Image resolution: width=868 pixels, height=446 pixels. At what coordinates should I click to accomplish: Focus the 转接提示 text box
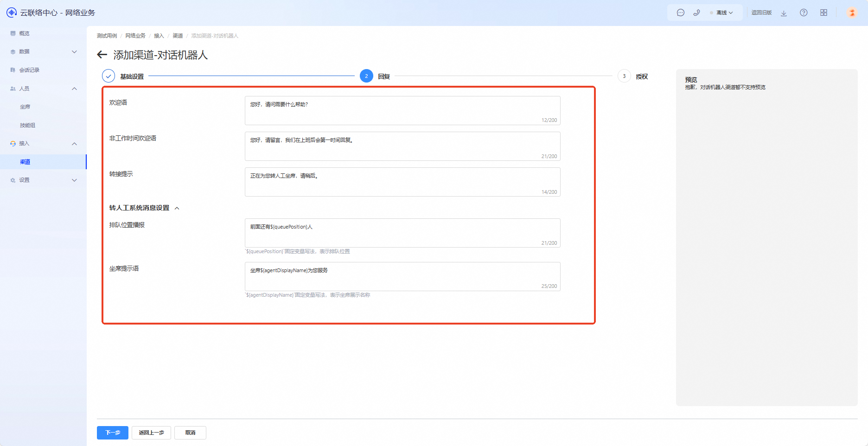pos(402,182)
